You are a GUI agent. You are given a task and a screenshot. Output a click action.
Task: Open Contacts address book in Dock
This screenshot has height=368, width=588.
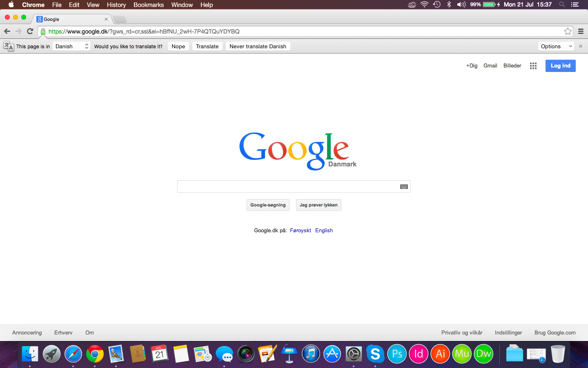coord(138,354)
